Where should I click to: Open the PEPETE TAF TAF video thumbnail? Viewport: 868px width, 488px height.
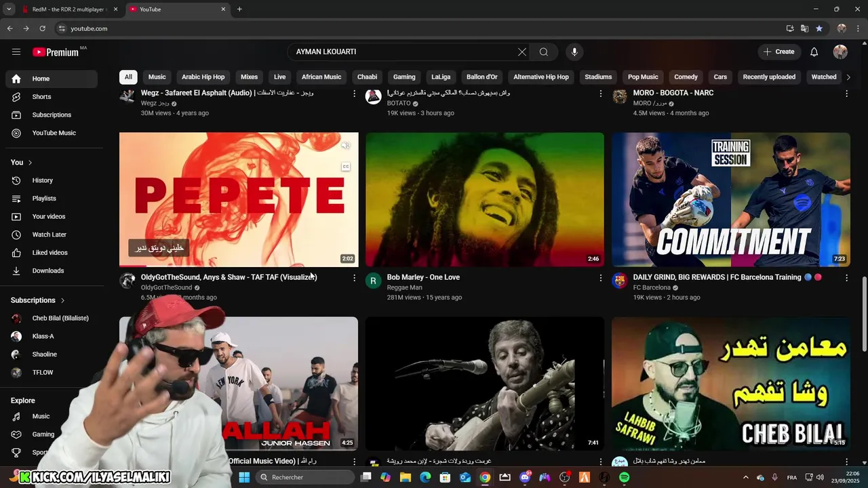(x=239, y=199)
